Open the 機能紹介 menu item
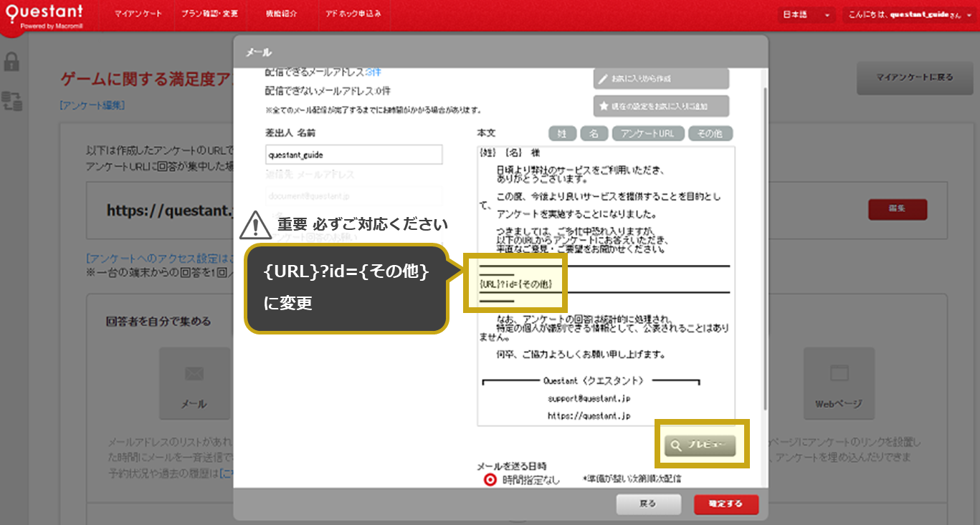980x525 pixels. (282, 14)
